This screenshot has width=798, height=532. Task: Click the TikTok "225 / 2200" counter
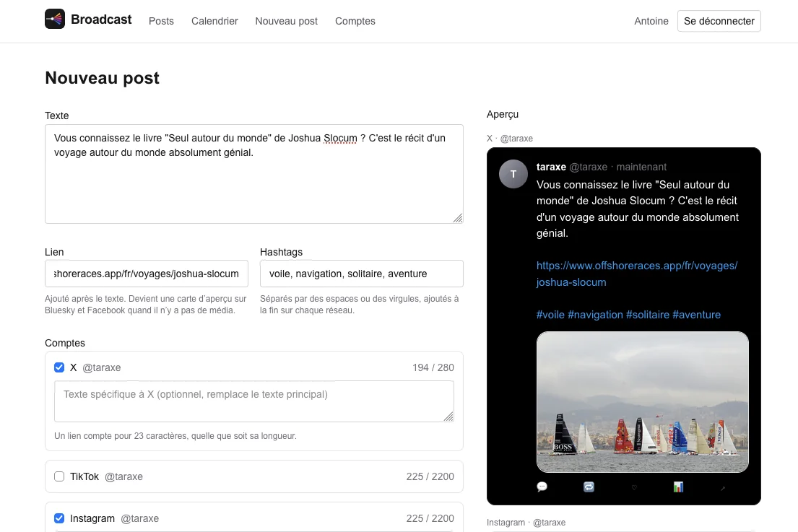coord(430,476)
